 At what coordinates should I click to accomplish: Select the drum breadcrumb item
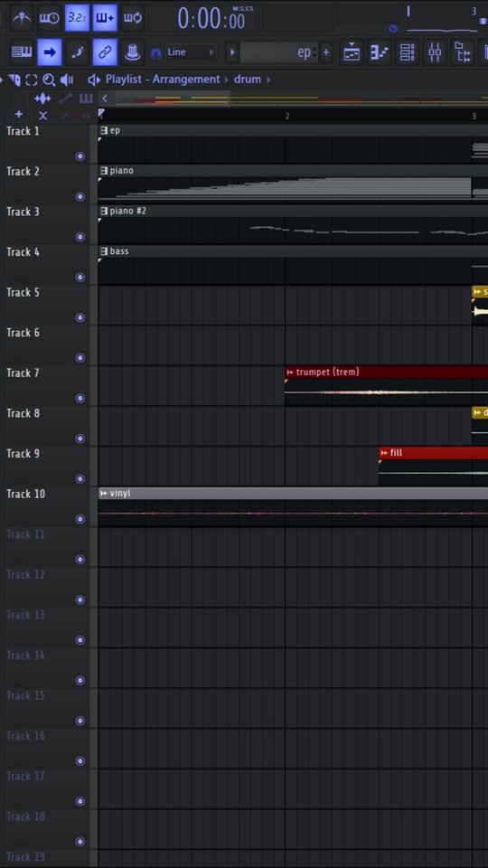[248, 80]
